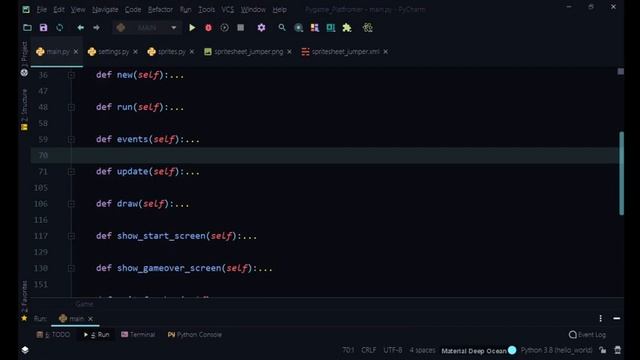Open the TODO tool window
The width and height of the screenshot is (640, 360).
pos(53,335)
